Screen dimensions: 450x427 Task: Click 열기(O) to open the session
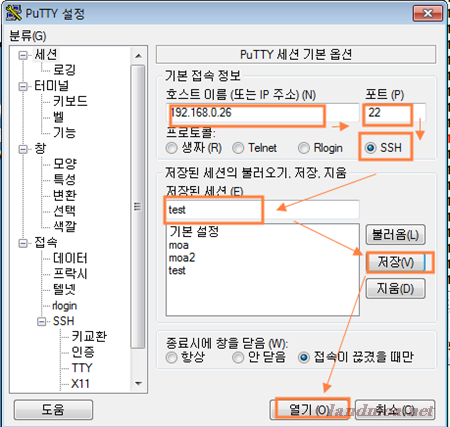pyautogui.click(x=309, y=409)
